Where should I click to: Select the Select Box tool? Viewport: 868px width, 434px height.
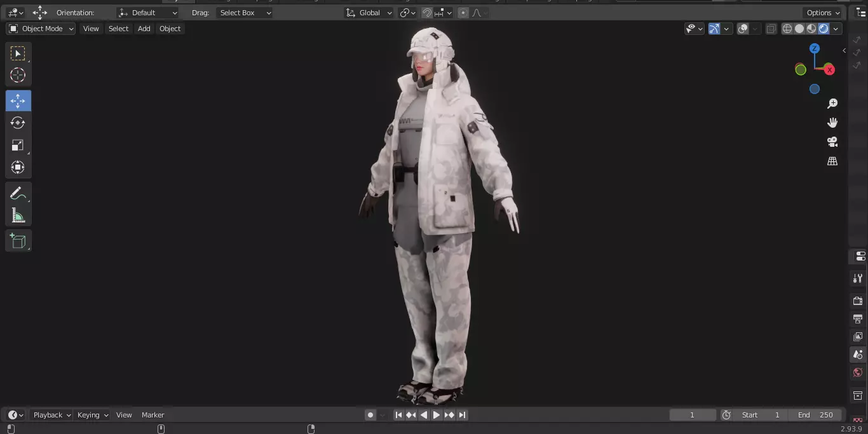[x=18, y=53]
